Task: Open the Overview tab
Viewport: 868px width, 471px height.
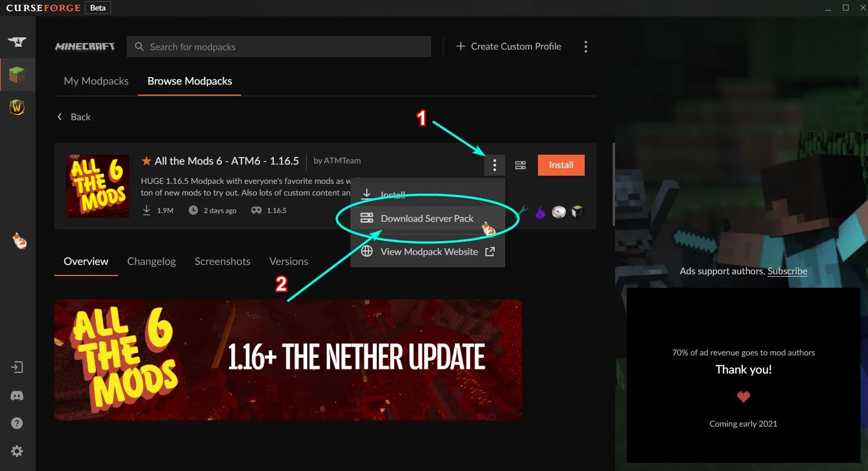Action: (86, 261)
